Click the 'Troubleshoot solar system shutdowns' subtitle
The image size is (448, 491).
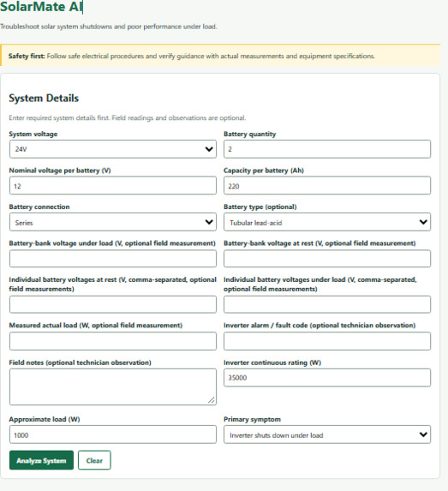[108, 27]
